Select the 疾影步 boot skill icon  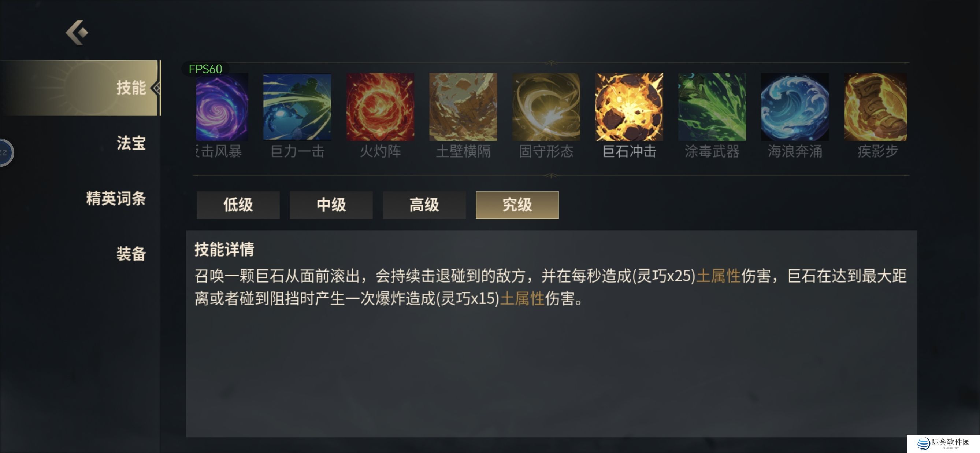pyautogui.click(x=875, y=107)
